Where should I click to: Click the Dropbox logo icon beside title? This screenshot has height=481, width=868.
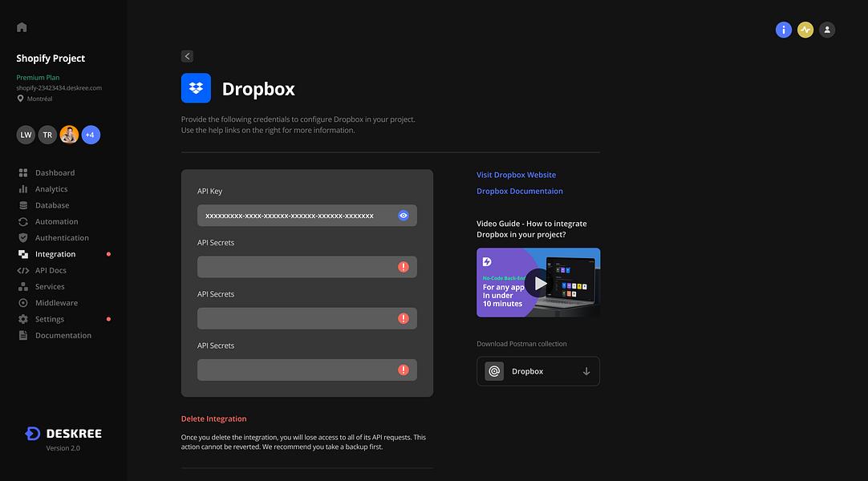pos(196,88)
